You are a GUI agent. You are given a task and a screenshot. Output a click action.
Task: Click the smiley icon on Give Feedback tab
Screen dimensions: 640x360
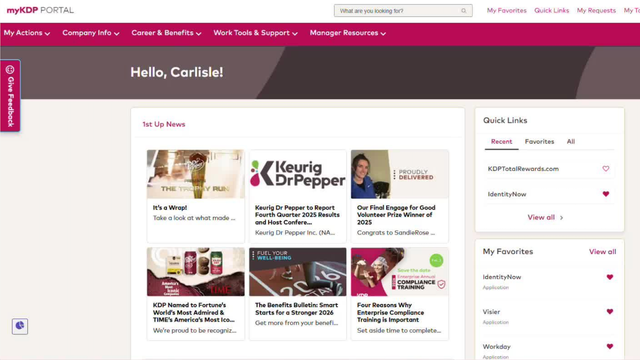[10, 69]
